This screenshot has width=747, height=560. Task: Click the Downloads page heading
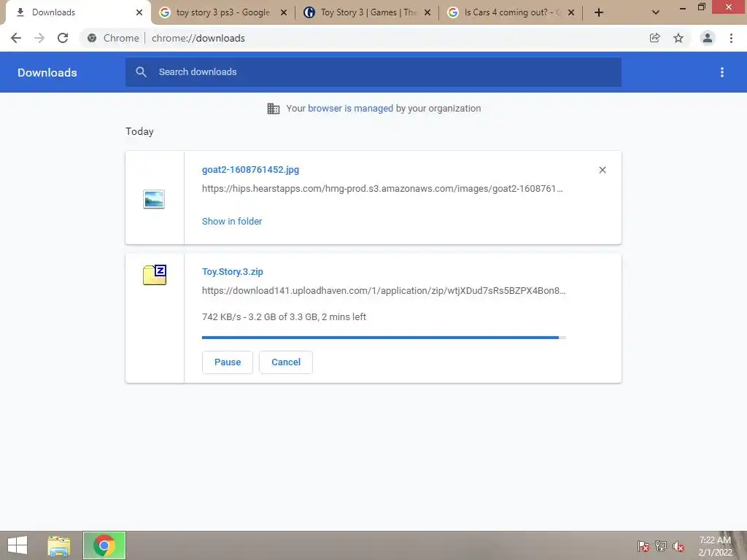pos(47,72)
